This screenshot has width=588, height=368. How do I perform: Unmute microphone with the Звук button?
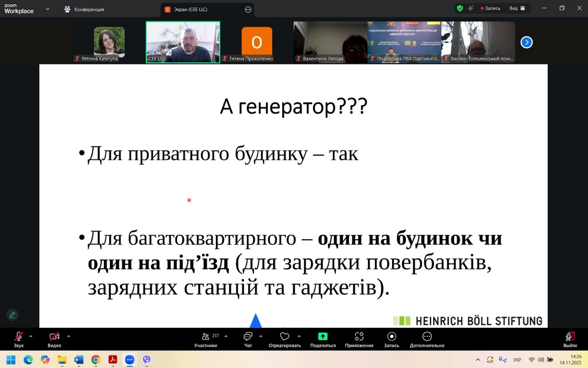click(18, 339)
